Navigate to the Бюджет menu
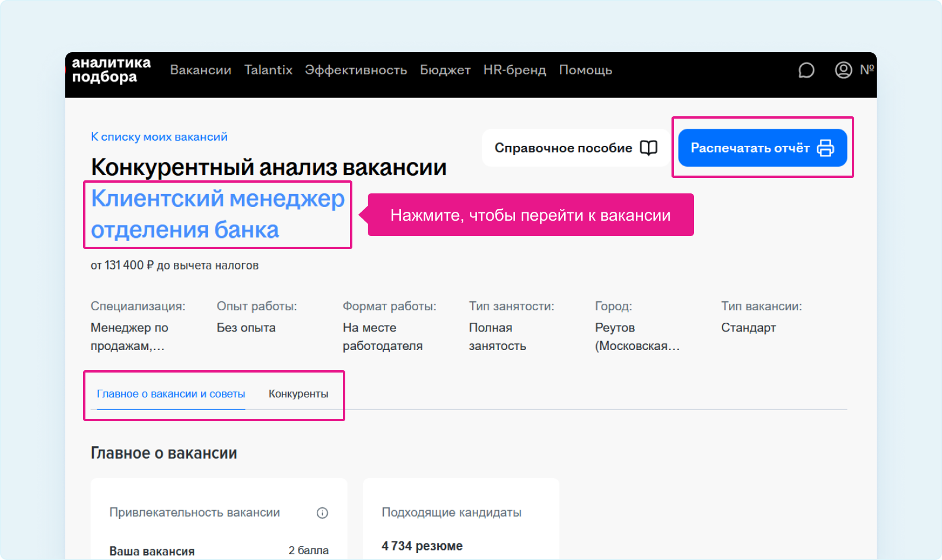This screenshot has width=942, height=560. pyautogui.click(x=445, y=70)
